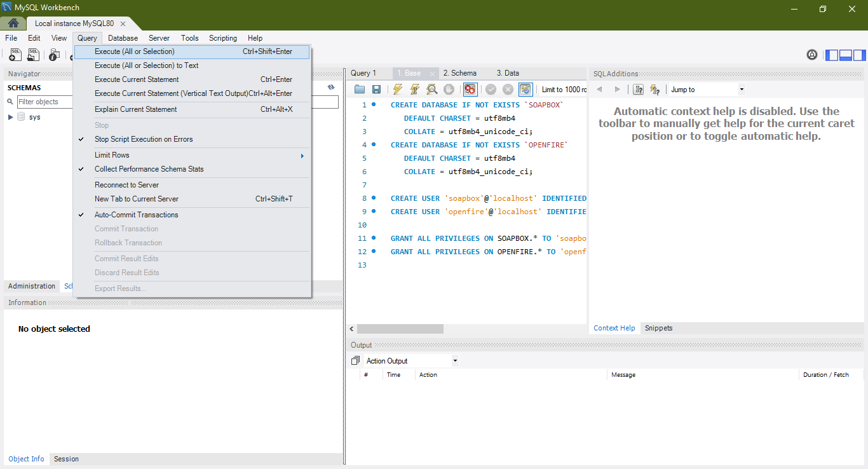The width and height of the screenshot is (868, 469).
Task: Switch to the Query 1 tab
Action: tap(363, 73)
